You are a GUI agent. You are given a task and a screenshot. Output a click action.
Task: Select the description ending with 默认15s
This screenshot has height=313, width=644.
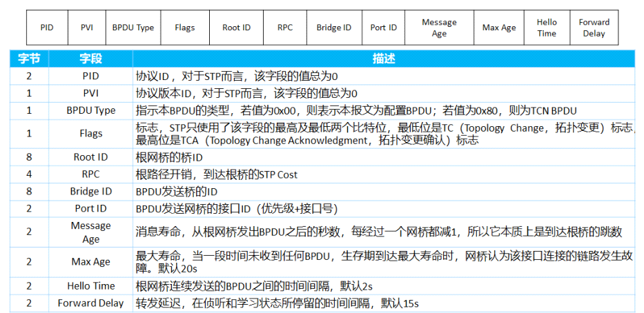pyautogui.click(x=277, y=303)
